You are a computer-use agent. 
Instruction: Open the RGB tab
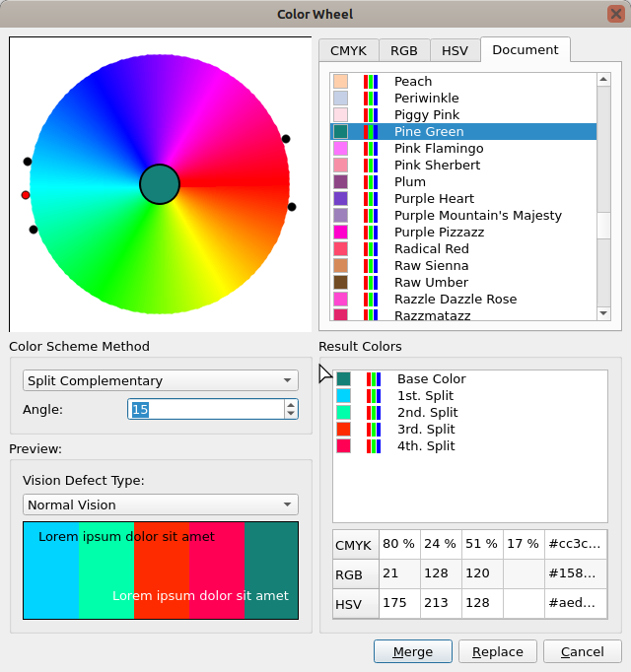[x=404, y=51]
